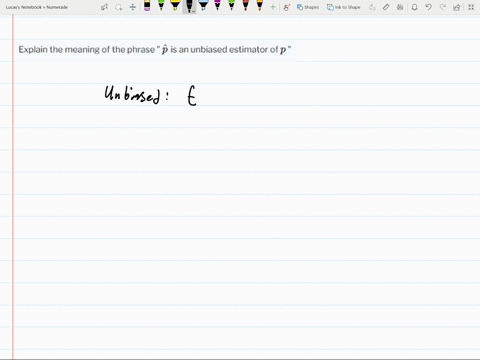Select the type text or select objects tool
This screenshot has width=480, height=360.
pyautogui.click(x=104, y=7)
